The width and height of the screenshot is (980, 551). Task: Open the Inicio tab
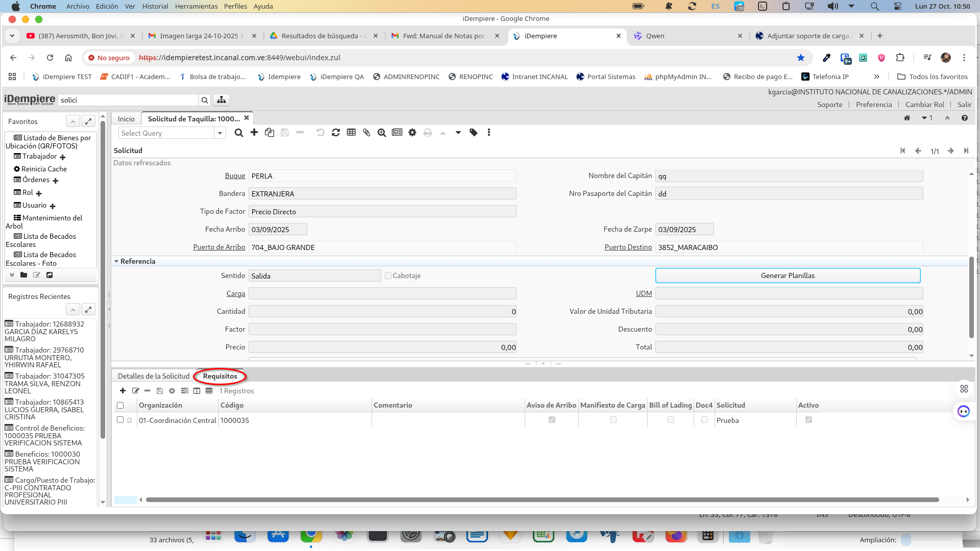[x=126, y=119]
